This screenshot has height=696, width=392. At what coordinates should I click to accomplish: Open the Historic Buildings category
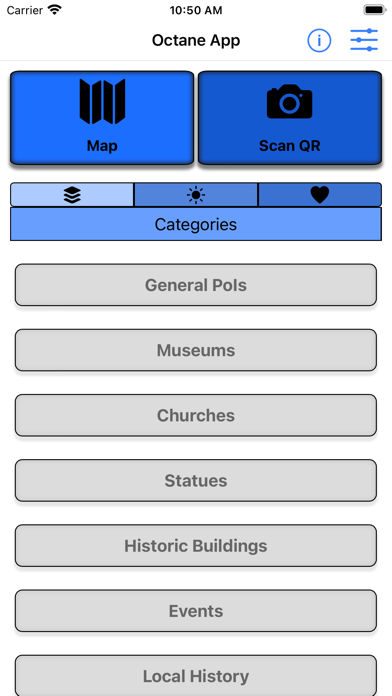point(196,546)
